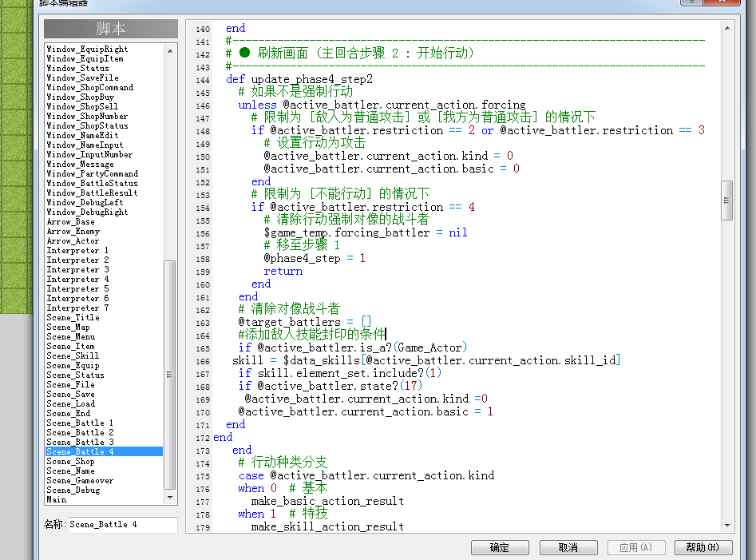
Task: Click 'make_skill_action_result' on line 179
Action: tap(327, 526)
